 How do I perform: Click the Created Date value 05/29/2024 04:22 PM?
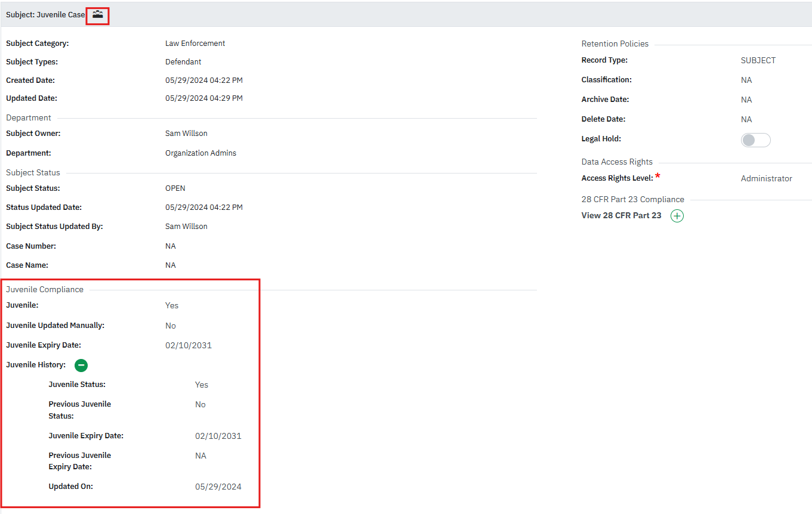click(204, 80)
